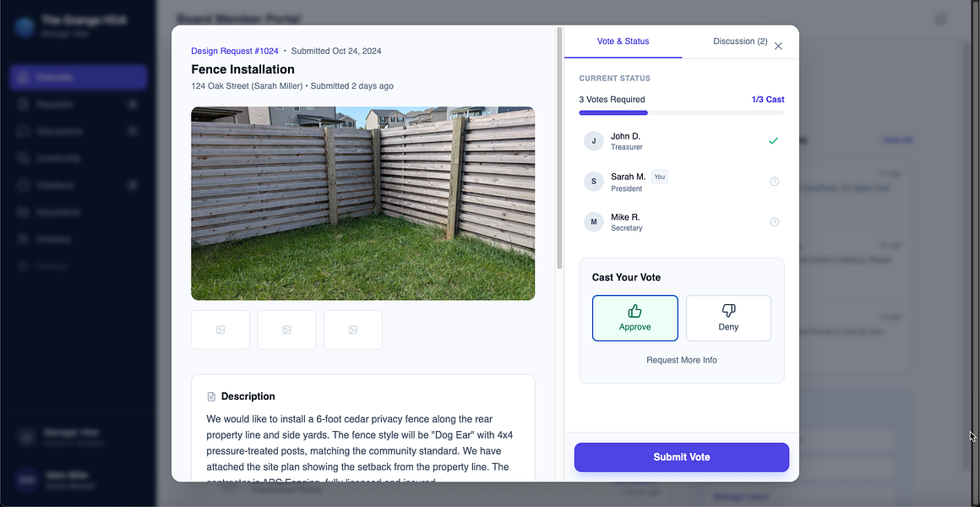
Task: Click the Description document icon
Action: 211,396
